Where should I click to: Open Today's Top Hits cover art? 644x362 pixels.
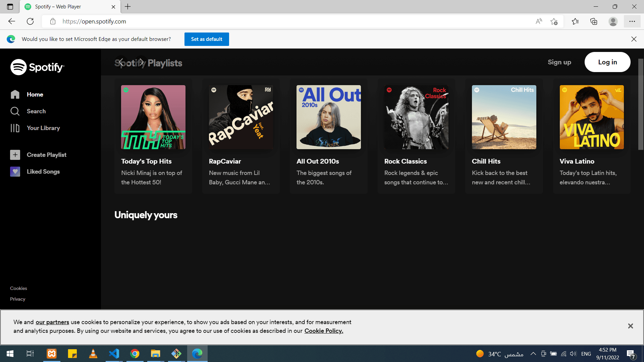153,117
